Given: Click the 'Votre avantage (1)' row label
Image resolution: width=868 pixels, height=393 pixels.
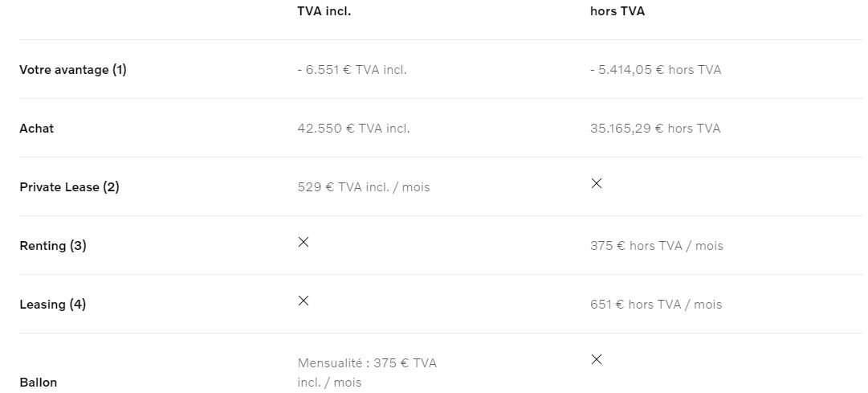Looking at the screenshot, I should point(73,70).
